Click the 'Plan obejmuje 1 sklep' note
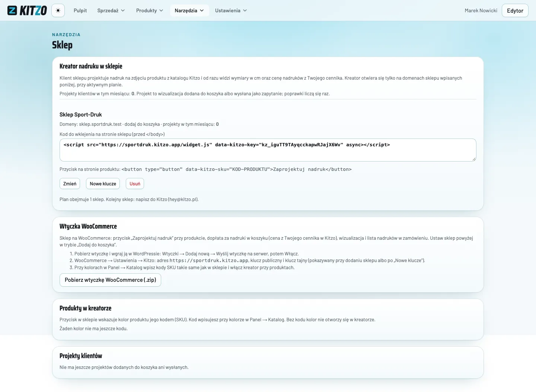The width and height of the screenshot is (536, 392). click(x=129, y=200)
